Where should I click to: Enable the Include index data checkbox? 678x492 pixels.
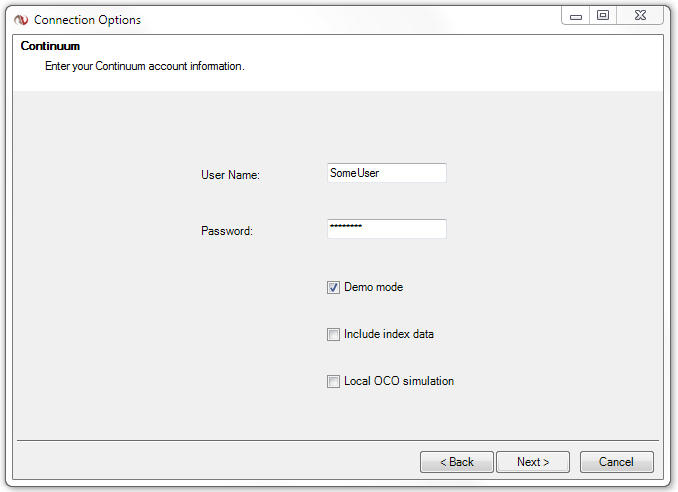click(333, 335)
